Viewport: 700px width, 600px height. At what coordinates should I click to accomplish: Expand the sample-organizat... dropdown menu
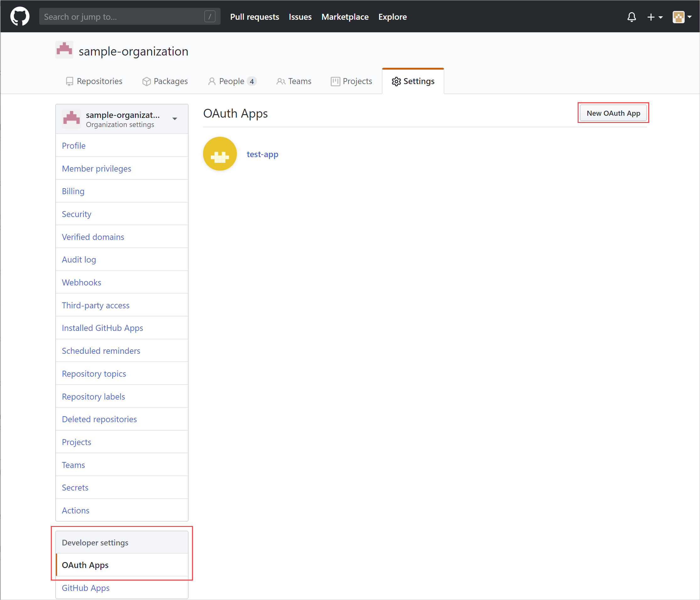click(175, 117)
